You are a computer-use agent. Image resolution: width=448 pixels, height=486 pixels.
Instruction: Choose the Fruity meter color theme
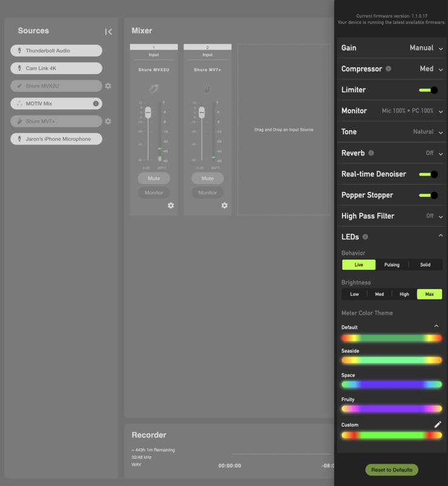392,409
